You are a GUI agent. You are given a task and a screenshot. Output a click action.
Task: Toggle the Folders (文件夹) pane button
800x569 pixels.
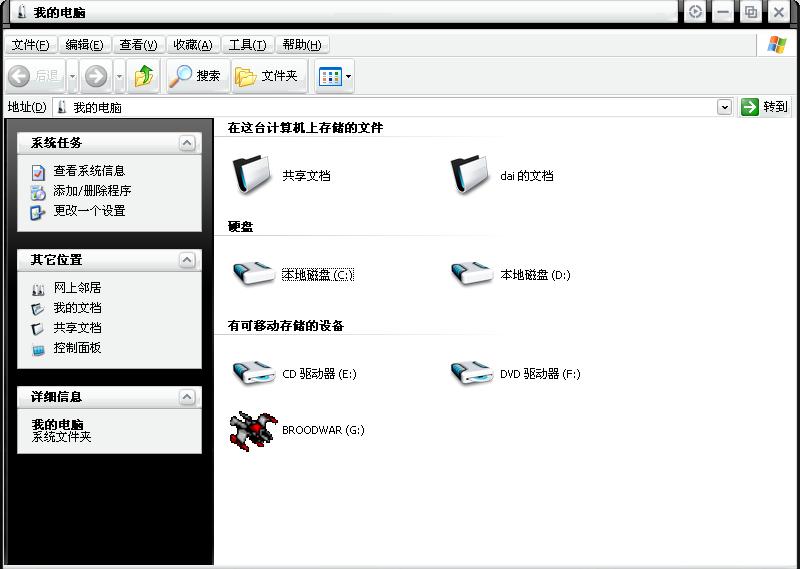269,76
